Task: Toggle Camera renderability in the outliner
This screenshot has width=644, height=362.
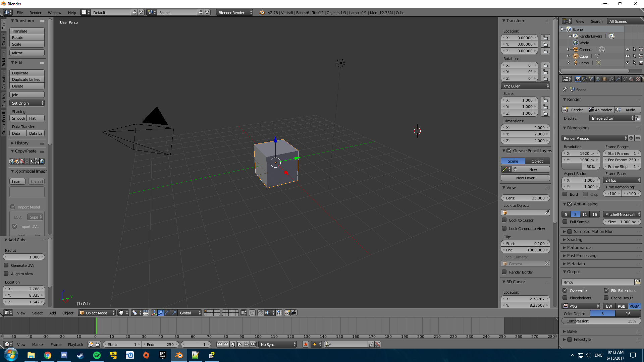Action: [x=641, y=50]
